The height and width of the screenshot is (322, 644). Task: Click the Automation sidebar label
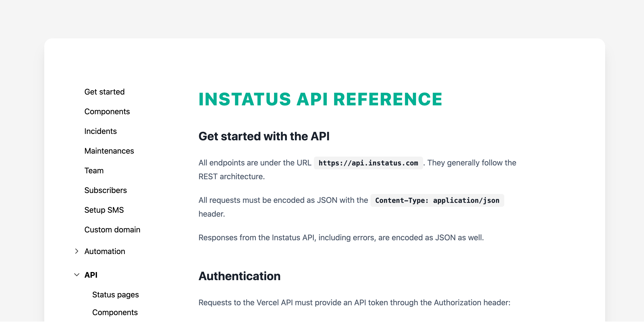[105, 252]
